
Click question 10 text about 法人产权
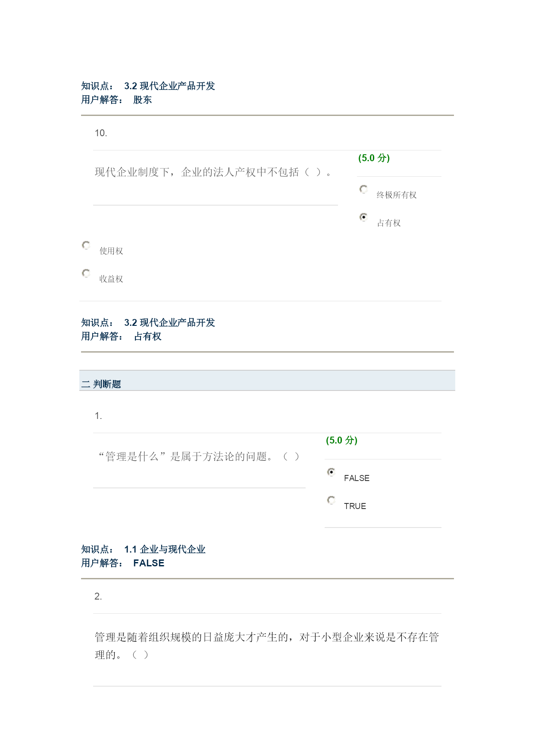click(x=213, y=172)
